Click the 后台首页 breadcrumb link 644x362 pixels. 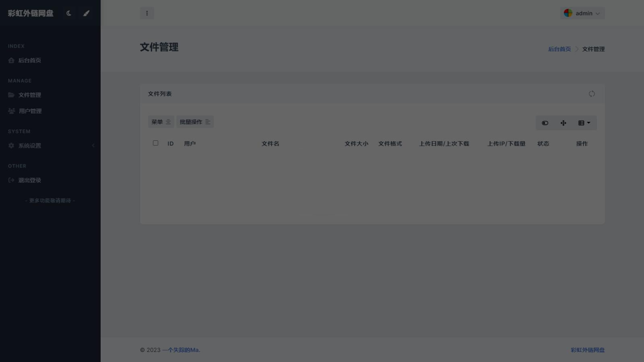coord(559,49)
